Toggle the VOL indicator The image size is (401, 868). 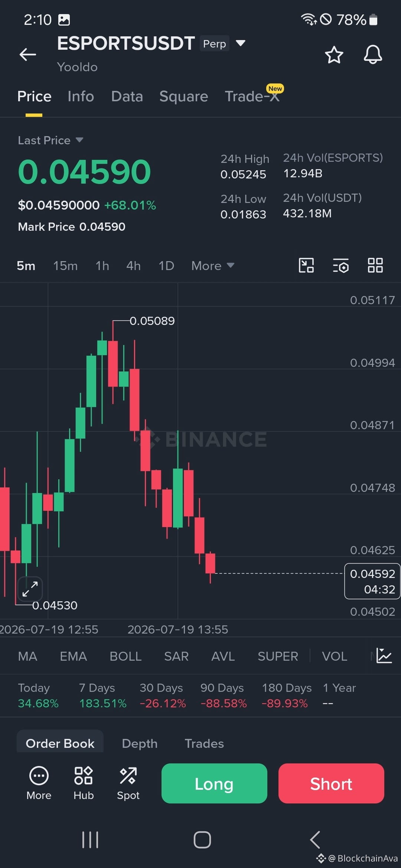(335, 656)
